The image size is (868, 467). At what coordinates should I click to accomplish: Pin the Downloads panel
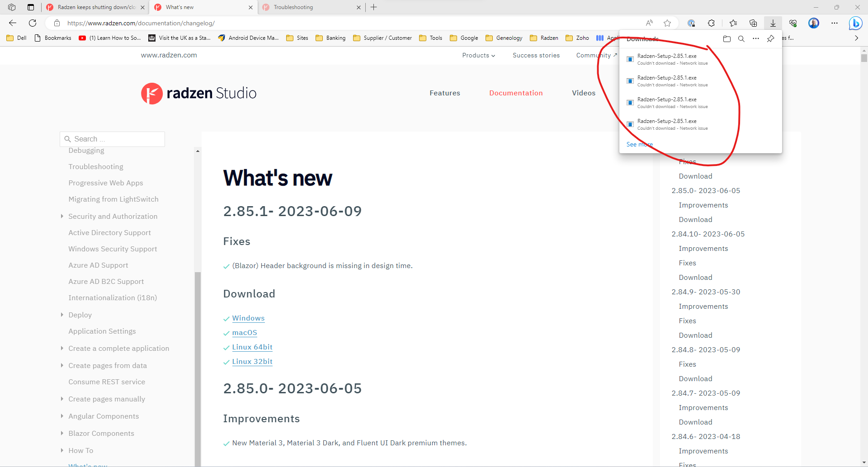771,39
